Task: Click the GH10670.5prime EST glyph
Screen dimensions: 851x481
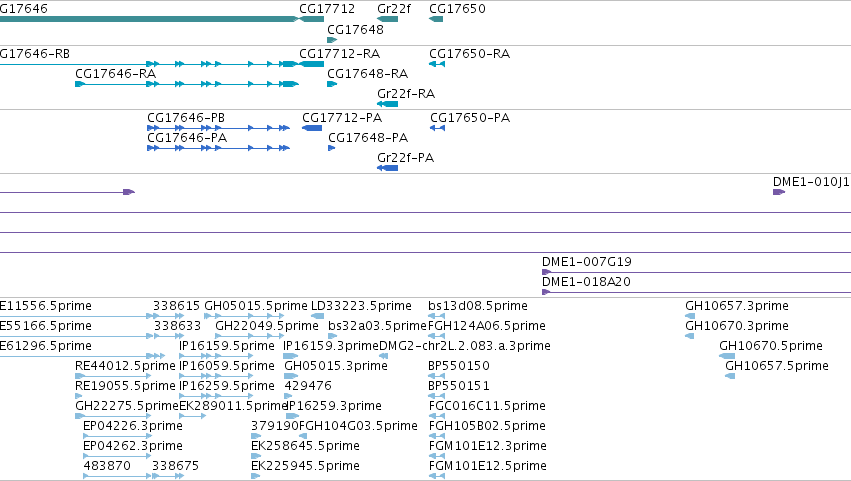Action: [x=727, y=356]
